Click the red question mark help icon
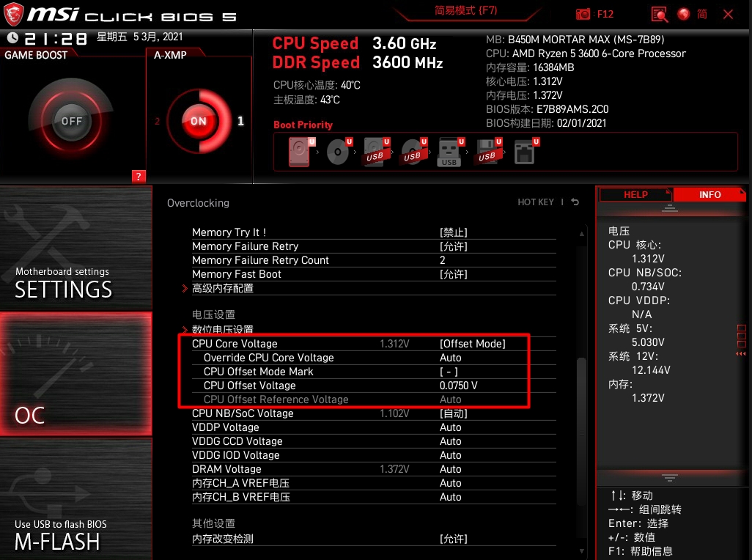 139,177
